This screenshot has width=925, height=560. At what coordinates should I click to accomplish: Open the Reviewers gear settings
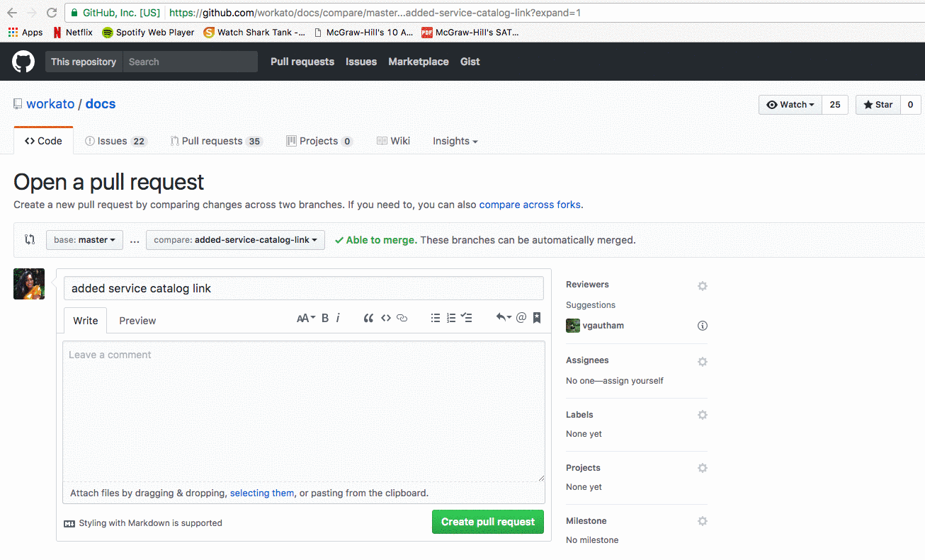pos(702,286)
